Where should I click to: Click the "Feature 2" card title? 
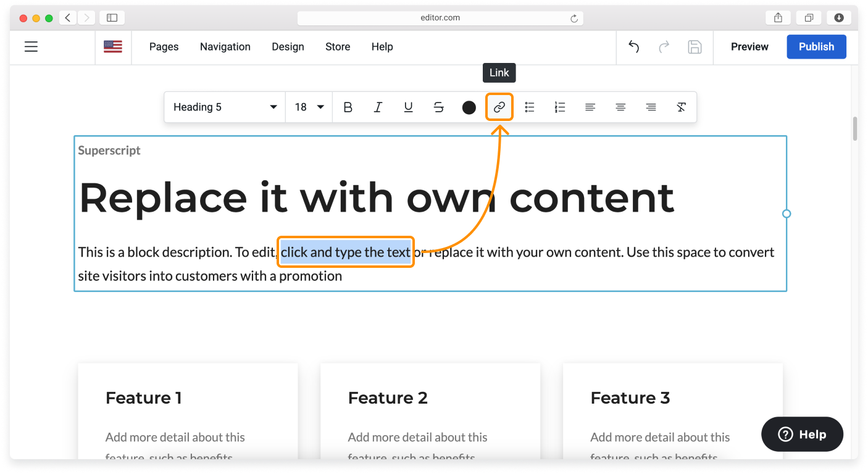point(388,398)
